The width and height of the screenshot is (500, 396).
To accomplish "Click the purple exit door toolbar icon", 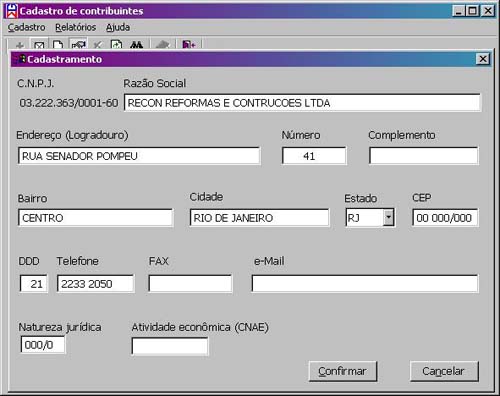I will (x=189, y=45).
